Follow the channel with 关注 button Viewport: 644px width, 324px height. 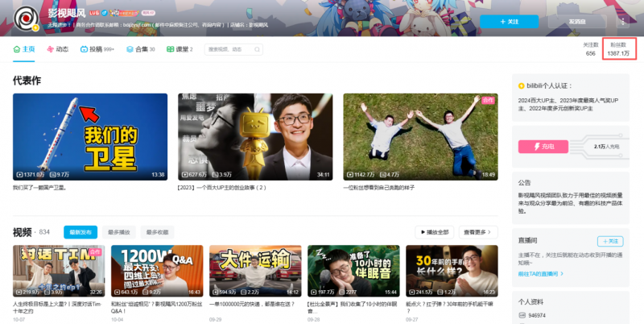[x=510, y=22]
